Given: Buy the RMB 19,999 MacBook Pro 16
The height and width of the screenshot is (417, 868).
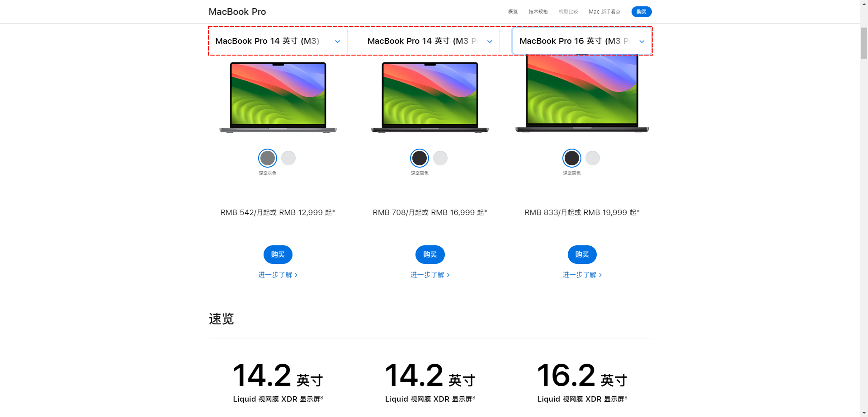Looking at the screenshot, I should pos(582,255).
